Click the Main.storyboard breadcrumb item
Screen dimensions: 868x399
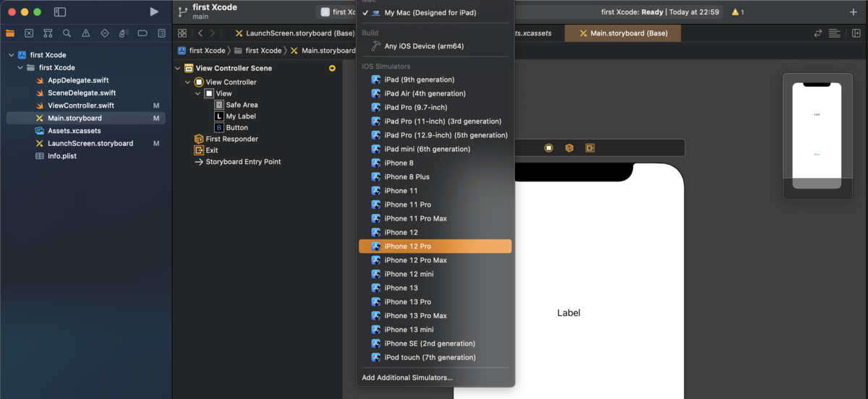pos(323,51)
